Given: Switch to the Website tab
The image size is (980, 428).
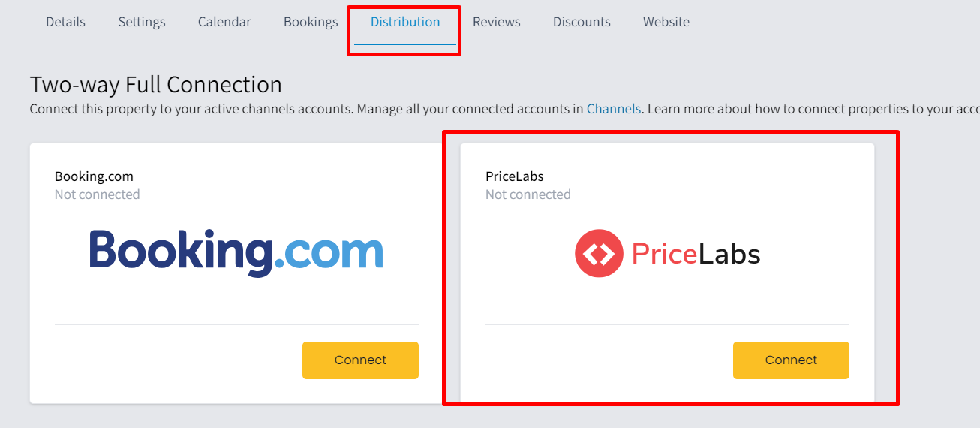Looking at the screenshot, I should 666,22.
